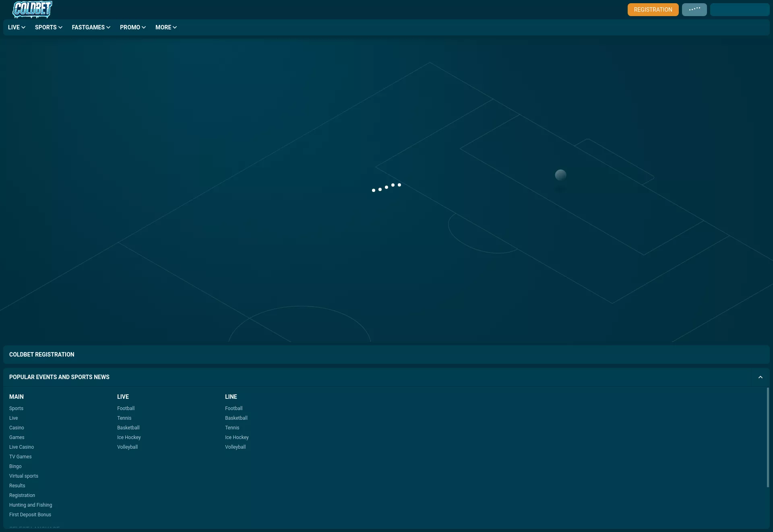Click the COLDBET REGISTRATION section header
This screenshot has width=773, height=532.
[x=41, y=355]
